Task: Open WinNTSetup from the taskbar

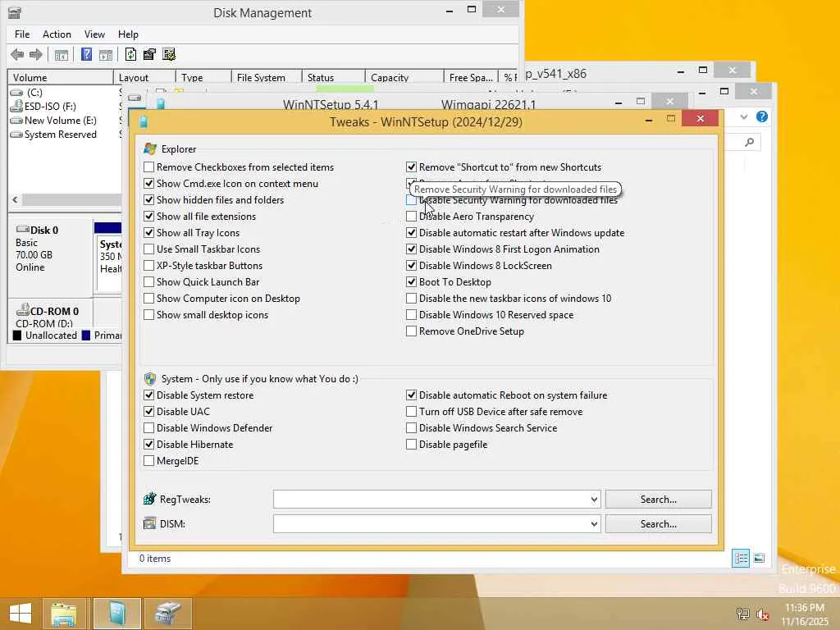Action: coord(116,614)
